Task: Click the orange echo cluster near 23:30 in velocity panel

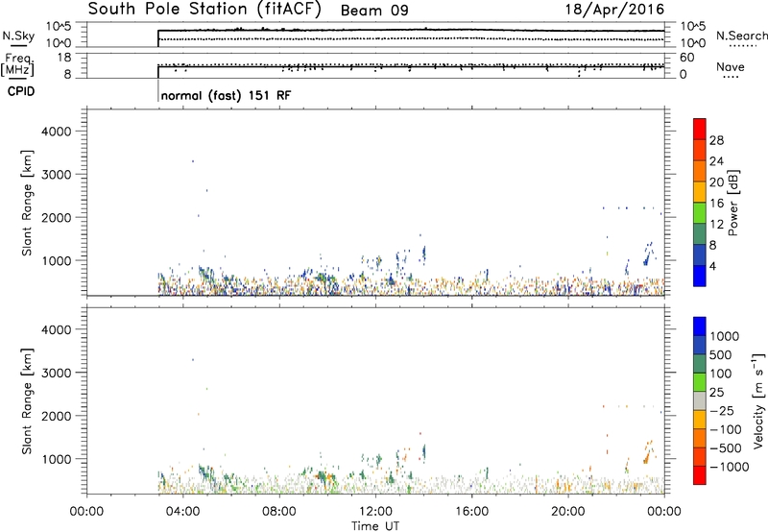Action: click(648, 452)
